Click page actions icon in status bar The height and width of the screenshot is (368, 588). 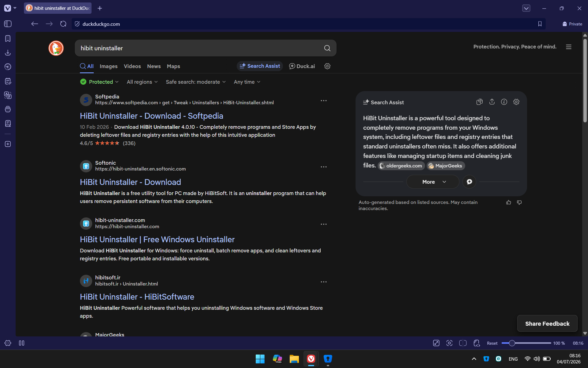(477, 343)
